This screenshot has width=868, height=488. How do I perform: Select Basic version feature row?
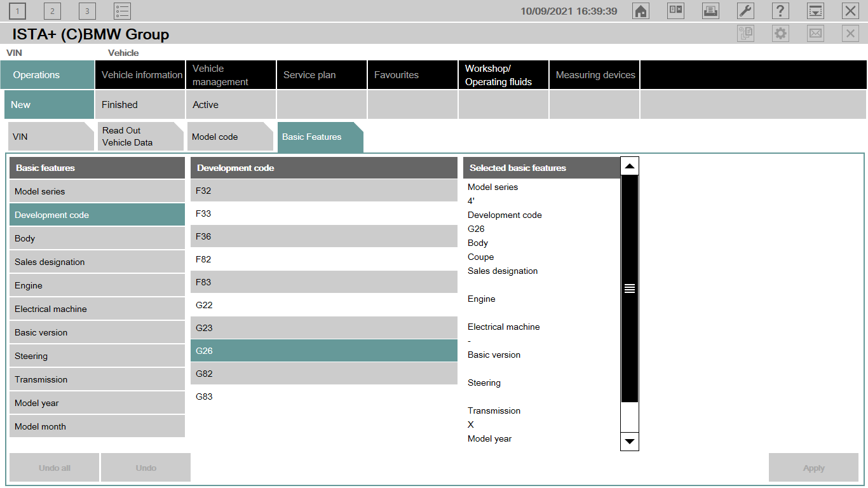(x=97, y=332)
